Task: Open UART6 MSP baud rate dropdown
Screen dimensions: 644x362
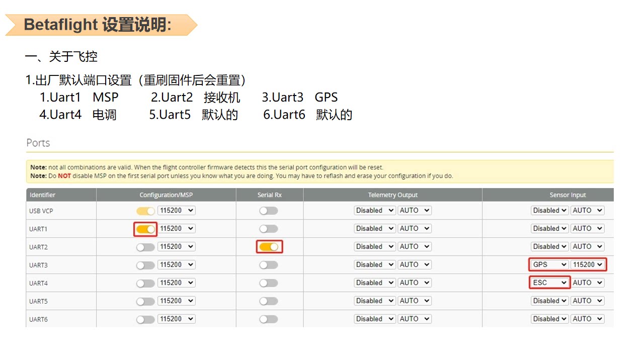Action: (177, 319)
